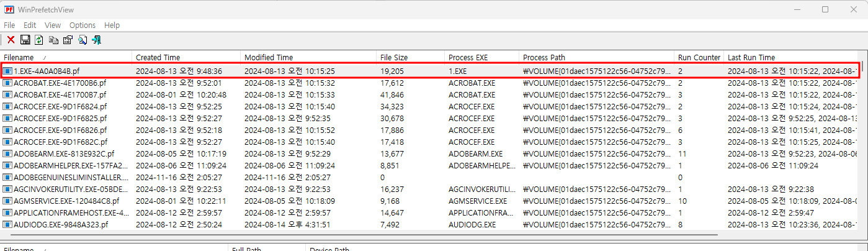Click file icon of AGMSERVICE.EXE-120484C8.pf row
Screen dimensions: 868x251
click(7, 201)
